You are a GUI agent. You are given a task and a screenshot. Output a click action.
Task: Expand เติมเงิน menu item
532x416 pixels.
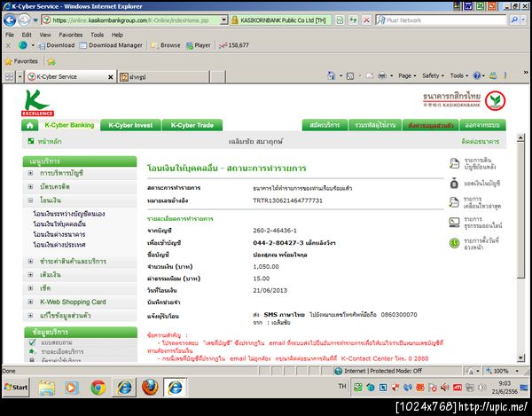[x=30, y=274]
